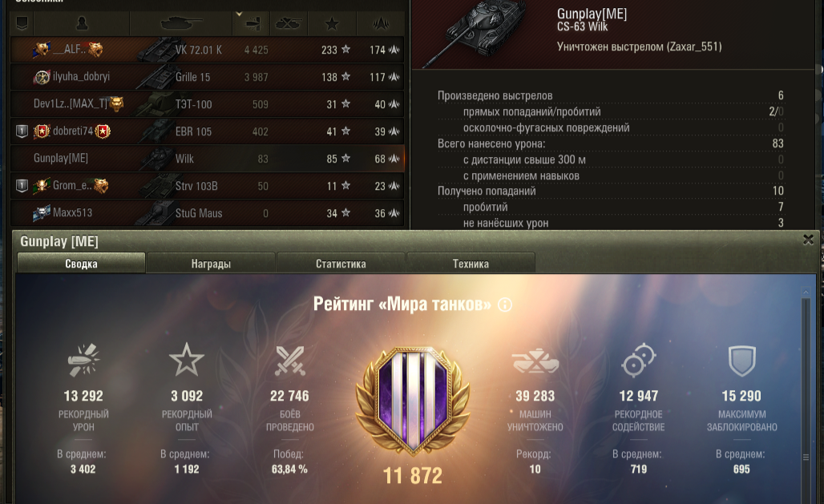Select player ilyuha_dobryi row
This screenshot has width=824, height=504.
(x=207, y=77)
